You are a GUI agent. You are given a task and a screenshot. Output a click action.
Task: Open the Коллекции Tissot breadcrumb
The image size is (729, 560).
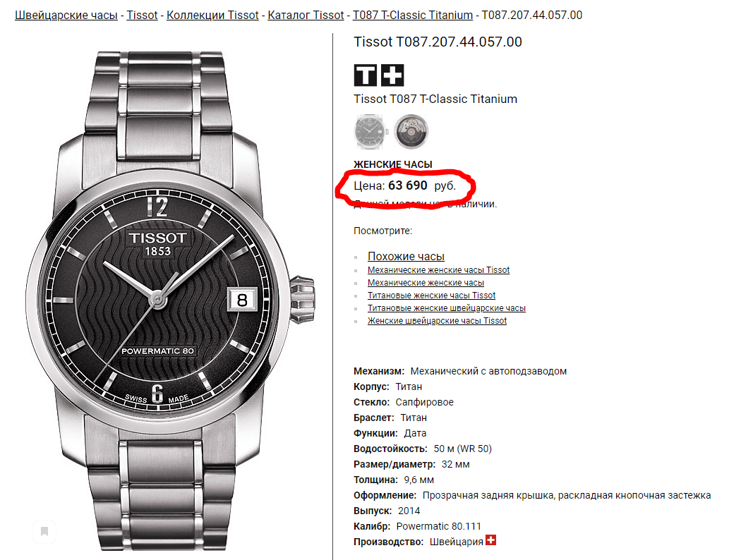[212, 16]
